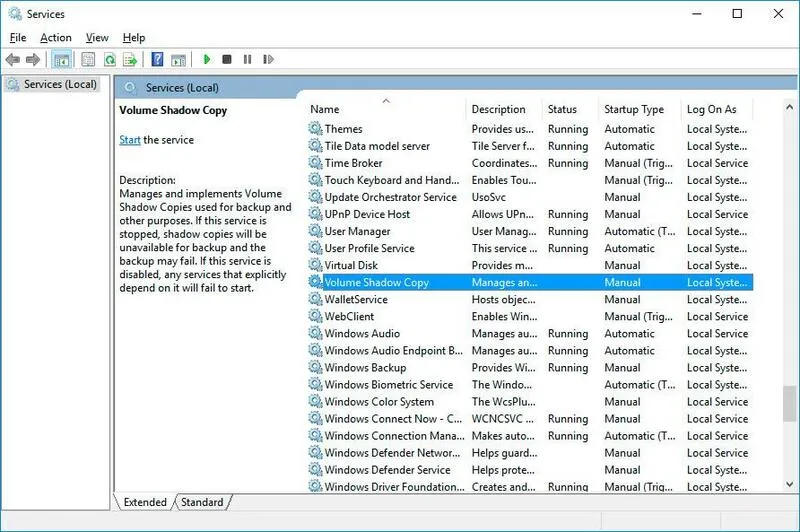
Task: Select the Windows Audio service row
Action: (362, 334)
